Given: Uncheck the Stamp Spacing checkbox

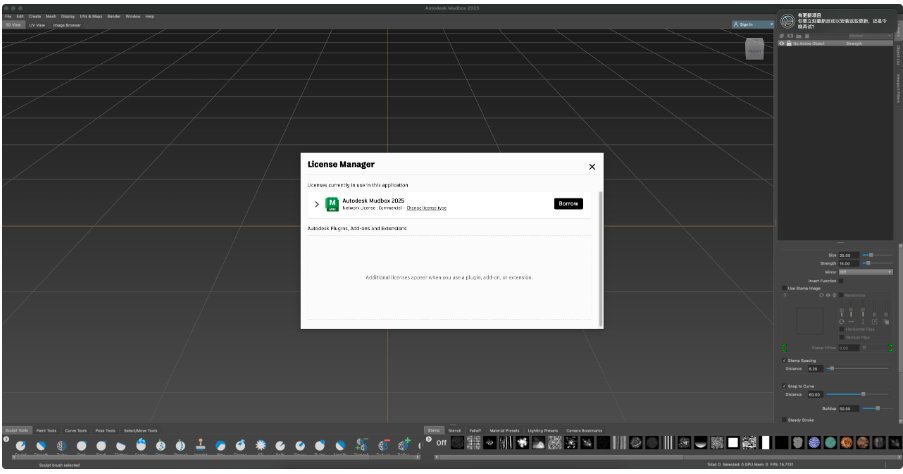Looking at the screenshot, I should (784, 361).
